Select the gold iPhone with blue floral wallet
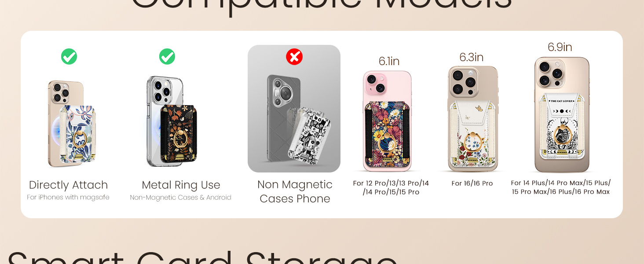The image size is (644, 264). point(72,124)
